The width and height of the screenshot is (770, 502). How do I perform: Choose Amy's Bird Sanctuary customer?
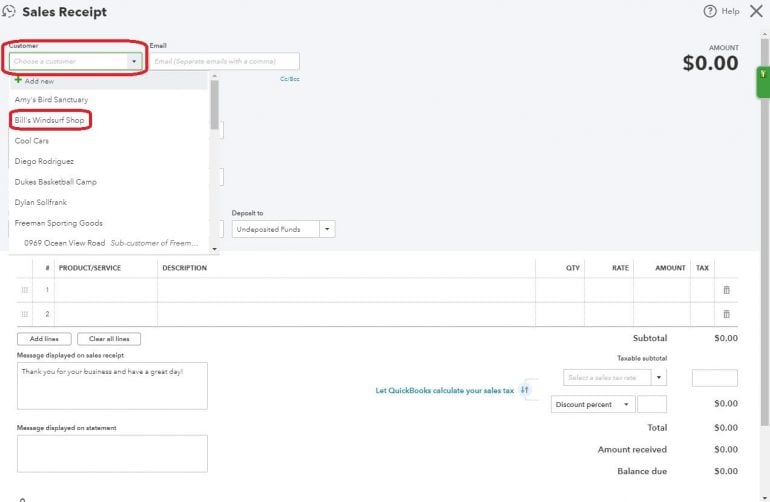51,100
